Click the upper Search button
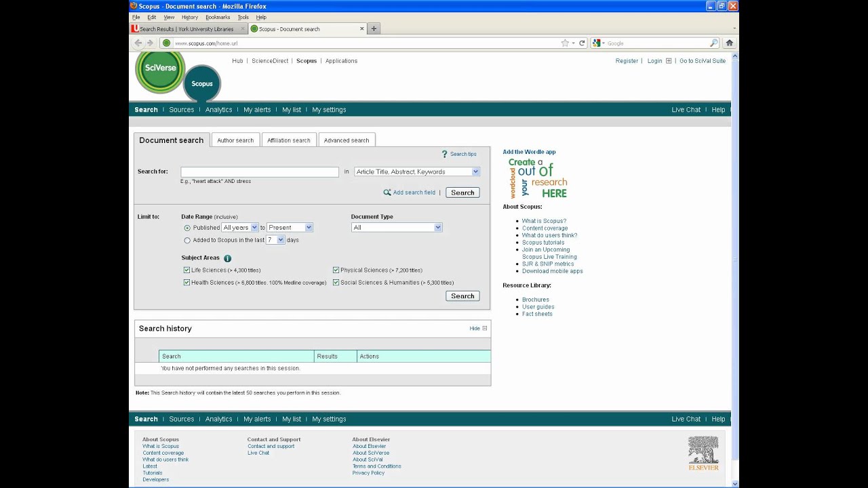Viewport: 868px width, 488px height. click(x=462, y=192)
